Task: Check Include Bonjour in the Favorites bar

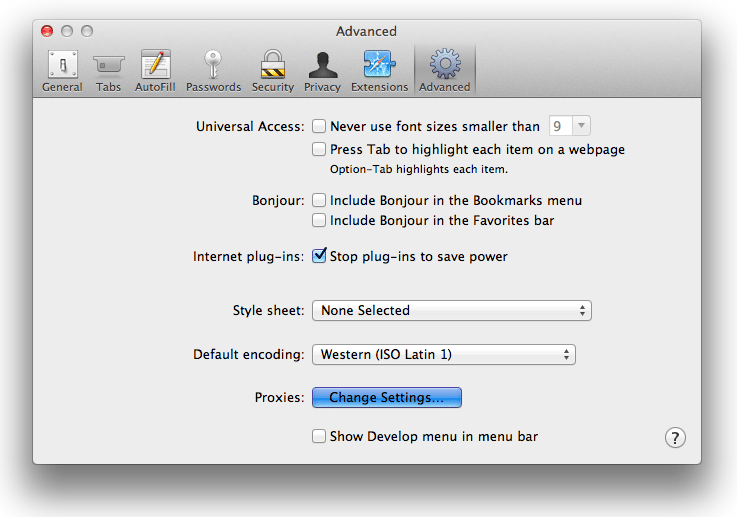Action: pyautogui.click(x=319, y=220)
